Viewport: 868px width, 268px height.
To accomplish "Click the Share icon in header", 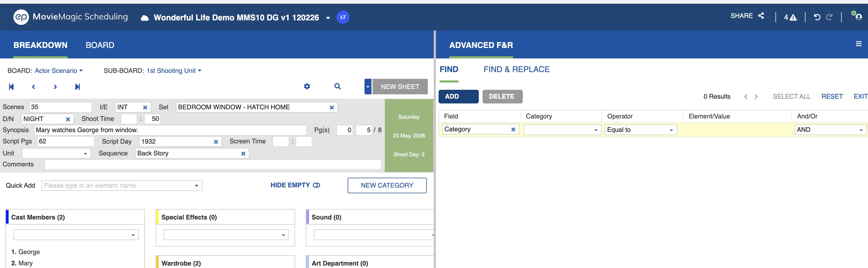I will pyautogui.click(x=761, y=16).
